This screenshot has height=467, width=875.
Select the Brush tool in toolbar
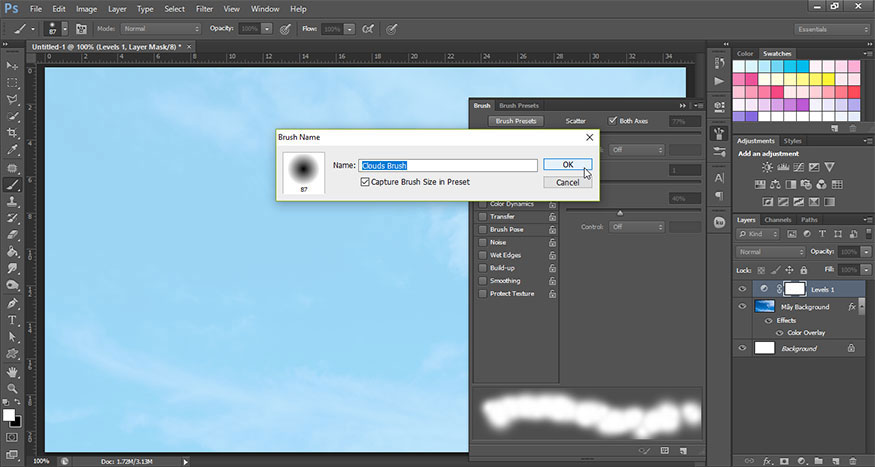point(13,185)
